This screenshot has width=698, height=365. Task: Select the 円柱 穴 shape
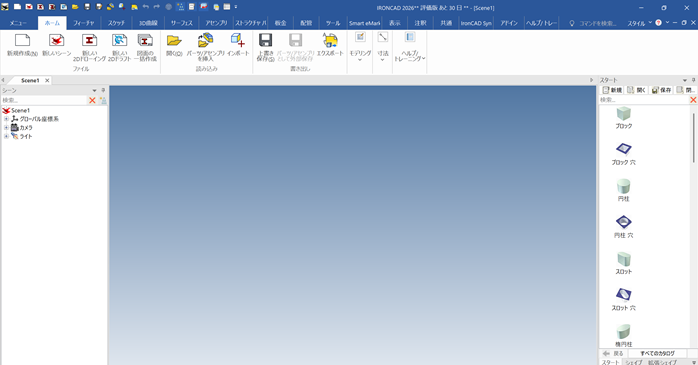[624, 227]
